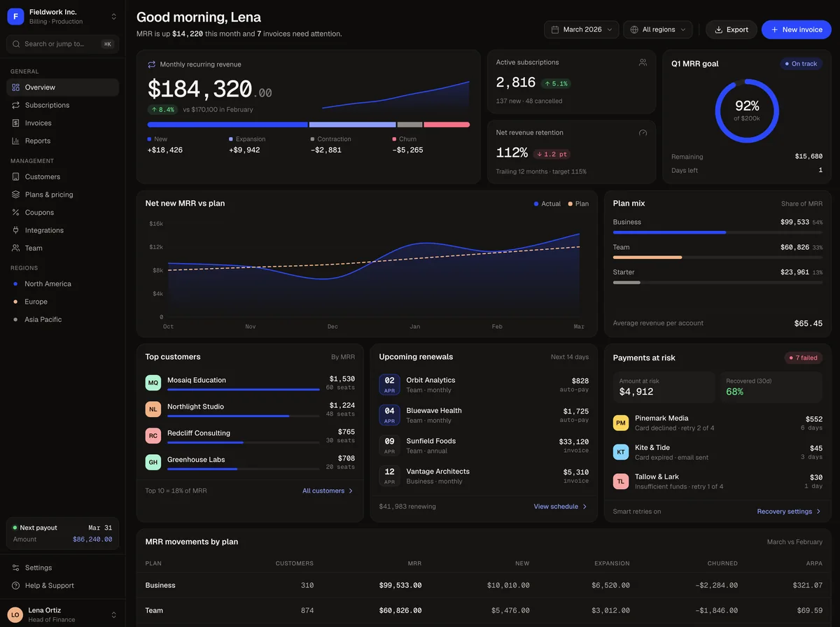Click the Mosaiq Education MQ avatar
Viewport: 840px width, 627px height.
[153, 383]
